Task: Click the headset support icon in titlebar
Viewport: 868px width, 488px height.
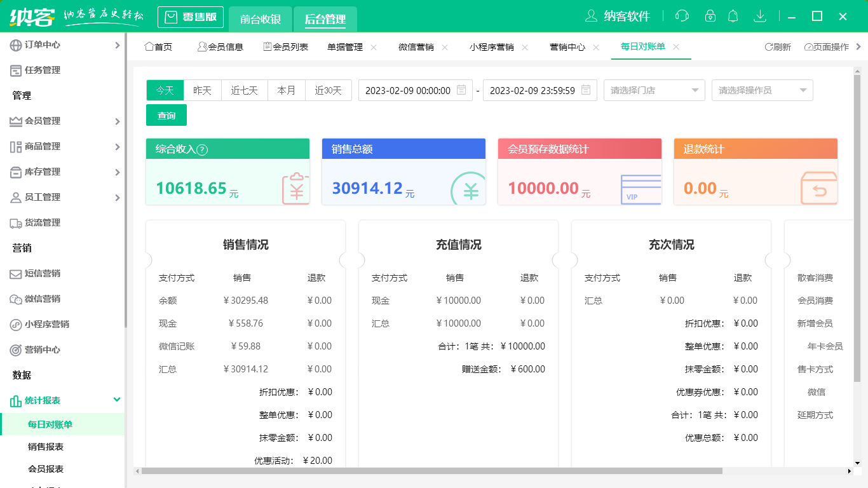Action: coord(682,15)
